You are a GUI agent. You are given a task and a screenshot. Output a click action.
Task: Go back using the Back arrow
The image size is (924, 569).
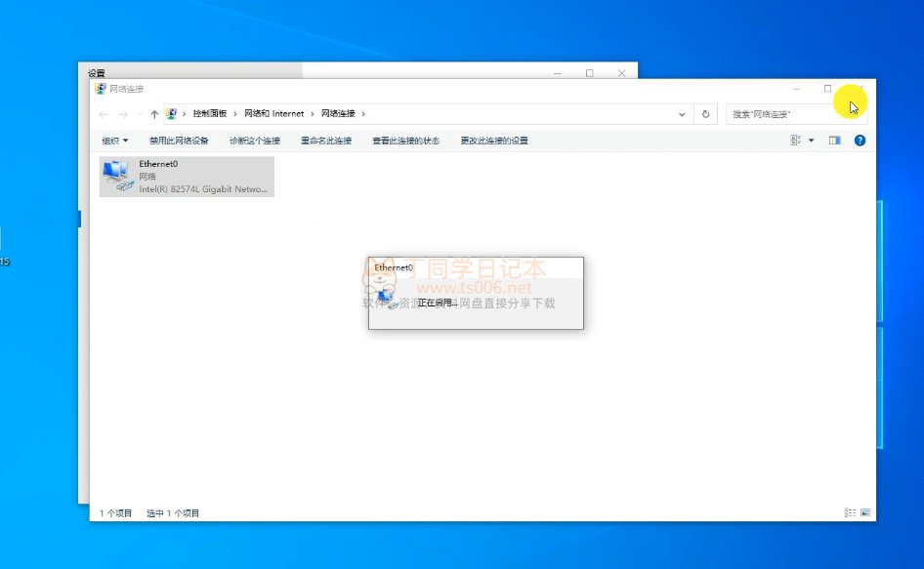point(104,114)
